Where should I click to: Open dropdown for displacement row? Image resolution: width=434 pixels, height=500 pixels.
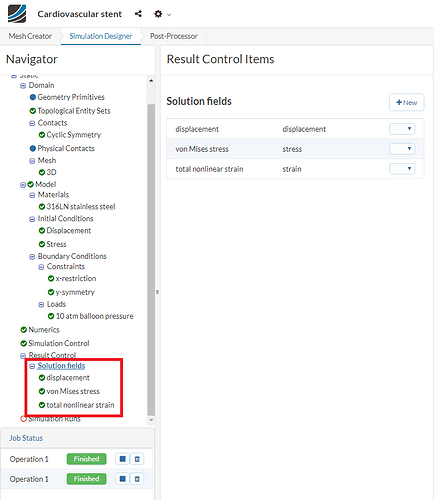(402, 129)
